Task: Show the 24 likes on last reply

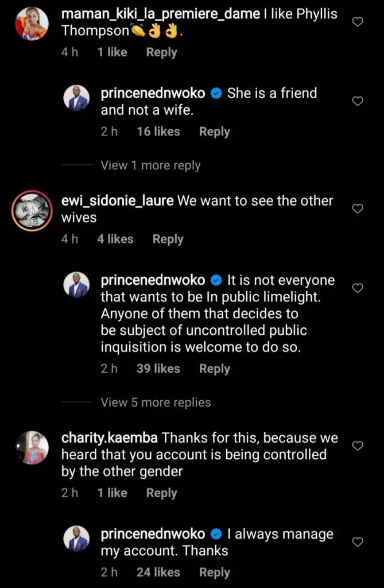Action: [x=158, y=572]
